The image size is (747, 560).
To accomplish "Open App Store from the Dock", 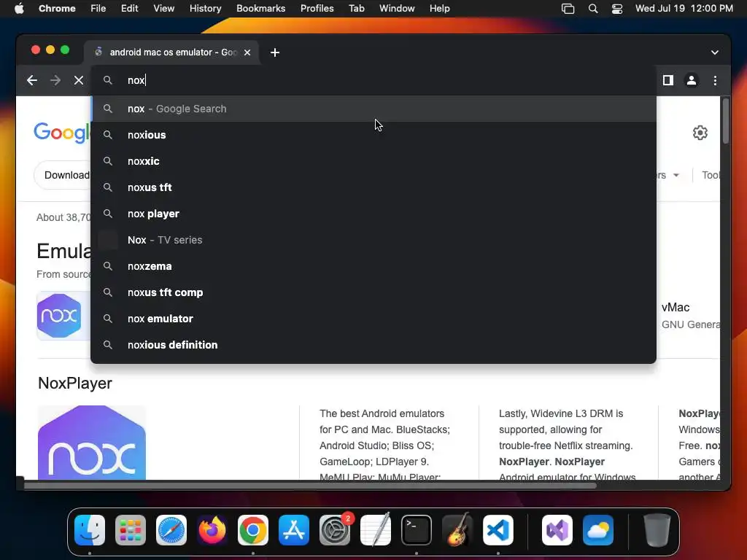I will (x=294, y=530).
